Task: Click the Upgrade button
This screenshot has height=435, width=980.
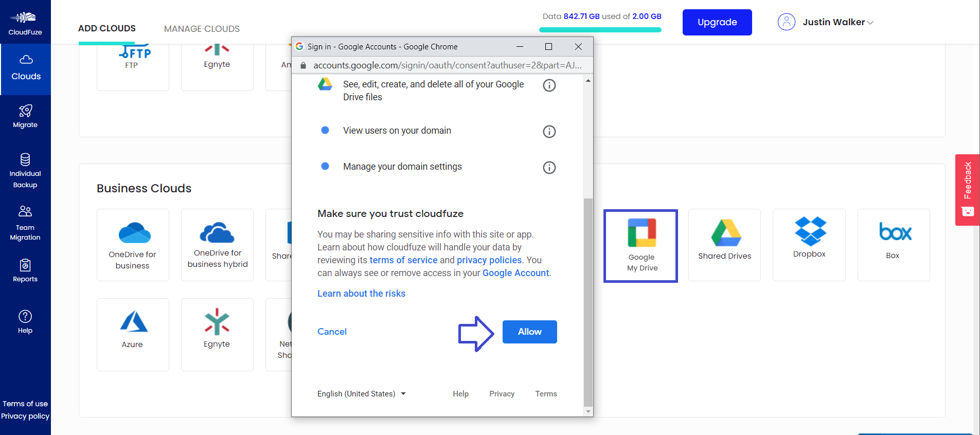Action: [717, 22]
